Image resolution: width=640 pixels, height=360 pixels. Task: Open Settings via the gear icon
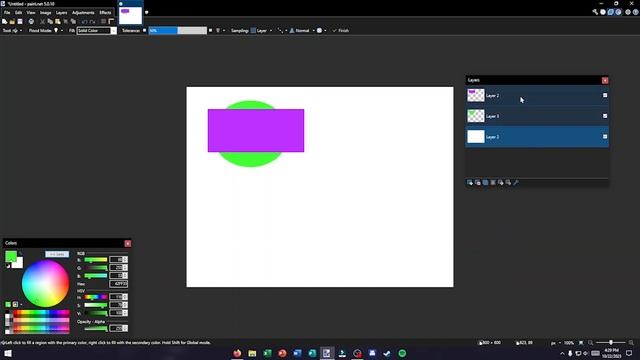[628, 12]
